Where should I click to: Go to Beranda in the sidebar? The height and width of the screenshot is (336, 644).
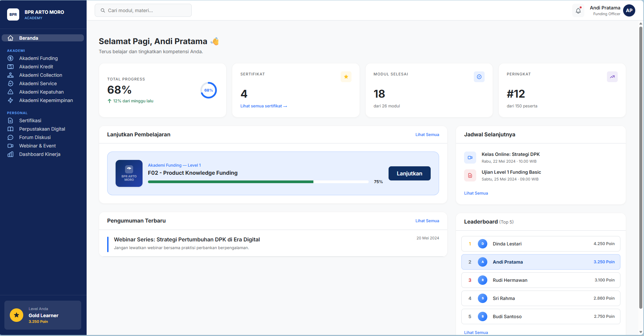click(x=43, y=38)
